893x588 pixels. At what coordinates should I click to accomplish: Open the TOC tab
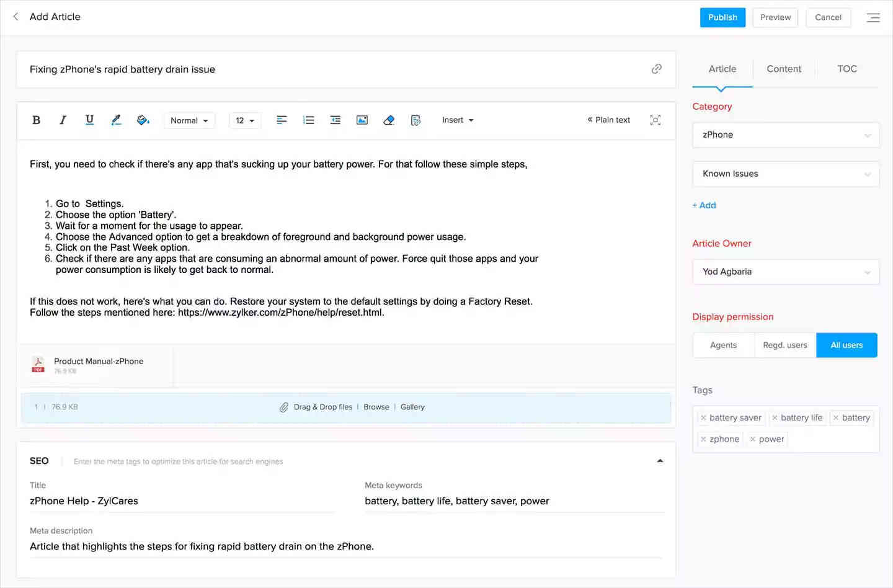click(x=847, y=69)
